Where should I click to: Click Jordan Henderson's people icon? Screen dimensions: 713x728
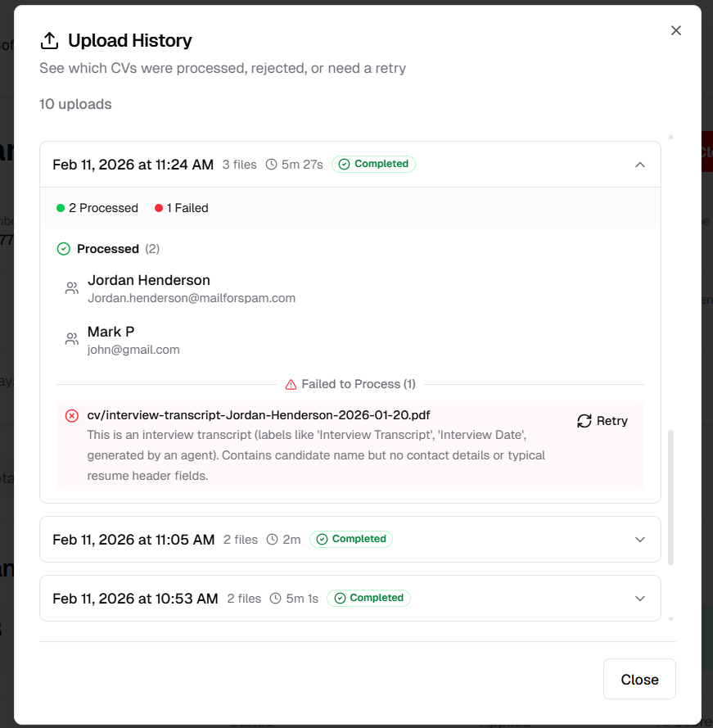(x=72, y=288)
